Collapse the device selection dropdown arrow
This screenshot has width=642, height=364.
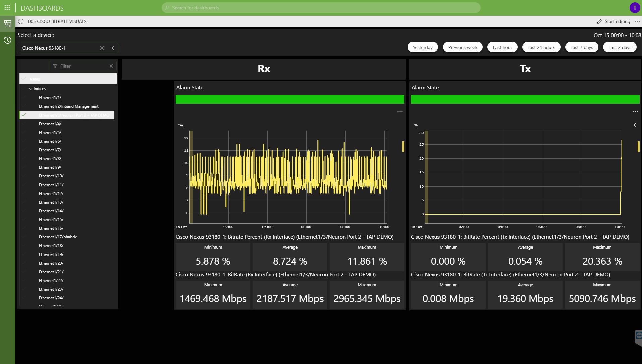pyautogui.click(x=113, y=48)
